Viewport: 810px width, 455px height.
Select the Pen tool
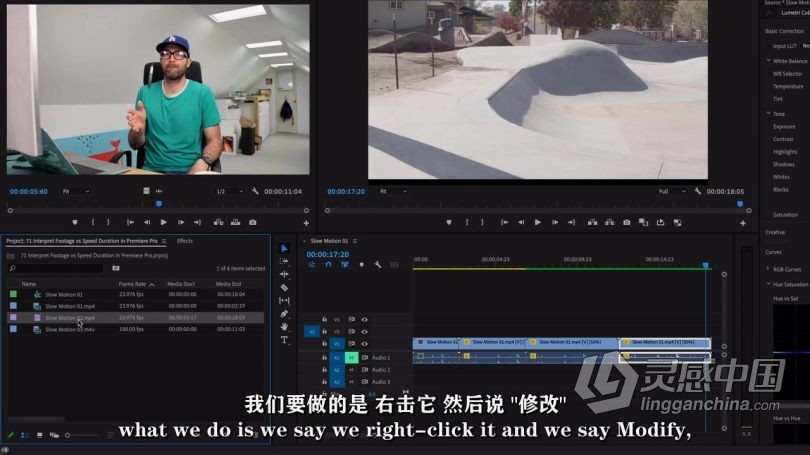284,313
